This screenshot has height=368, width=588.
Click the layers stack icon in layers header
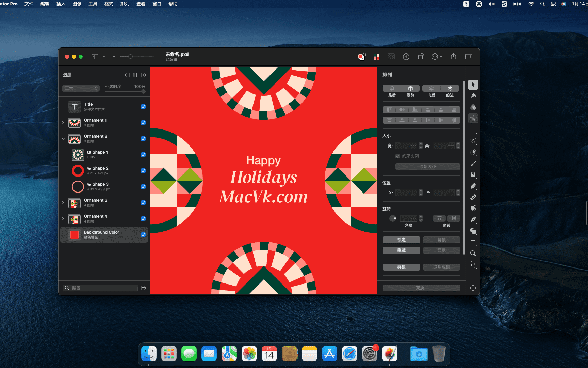[135, 75]
